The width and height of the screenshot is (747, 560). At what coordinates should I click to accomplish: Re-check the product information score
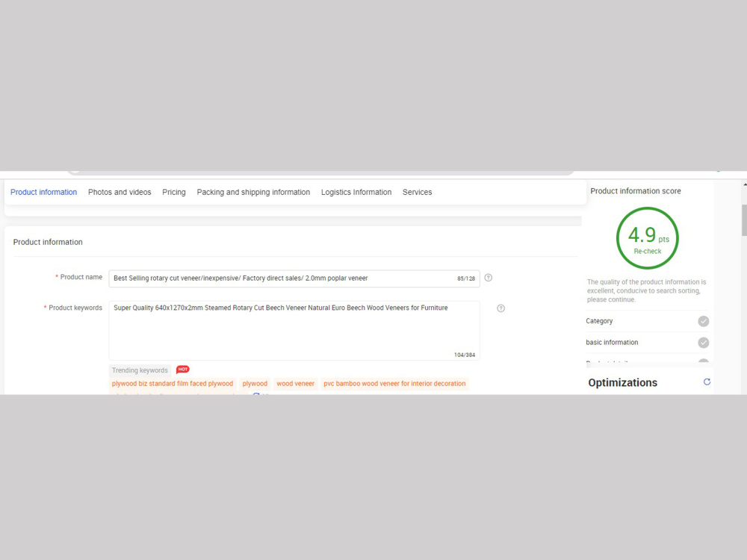coord(648,251)
